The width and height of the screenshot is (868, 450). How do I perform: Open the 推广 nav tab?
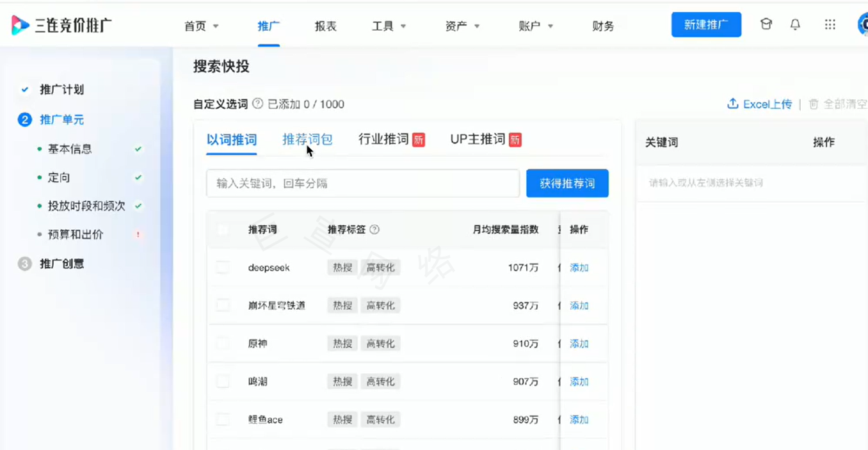(269, 26)
